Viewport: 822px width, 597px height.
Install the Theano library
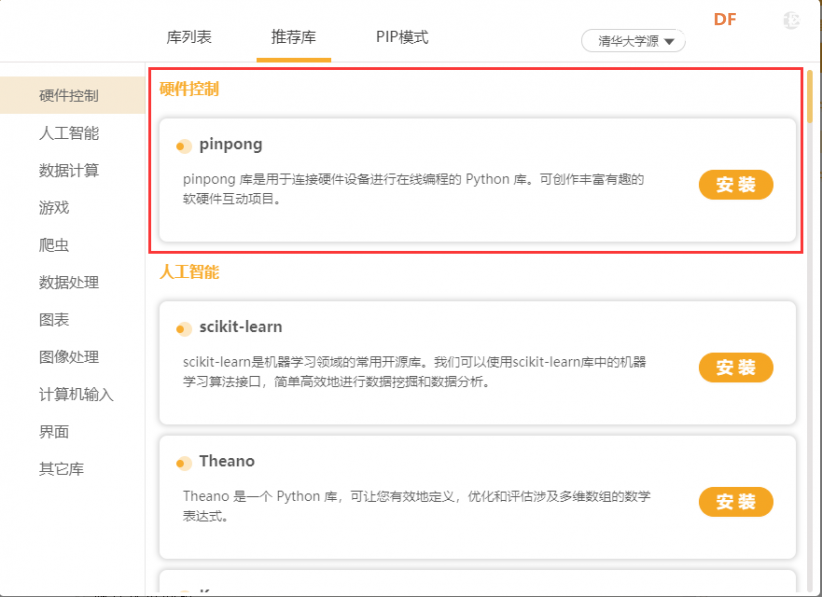[x=736, y=502]
